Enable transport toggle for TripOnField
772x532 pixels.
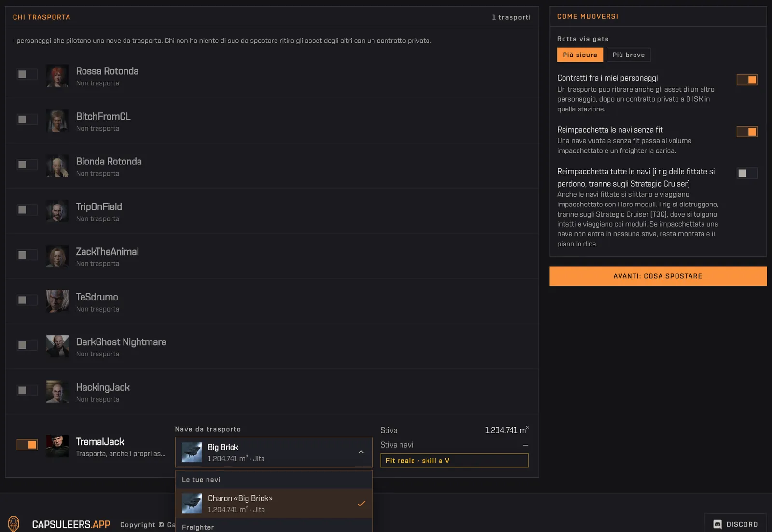[x=27, y=210]
